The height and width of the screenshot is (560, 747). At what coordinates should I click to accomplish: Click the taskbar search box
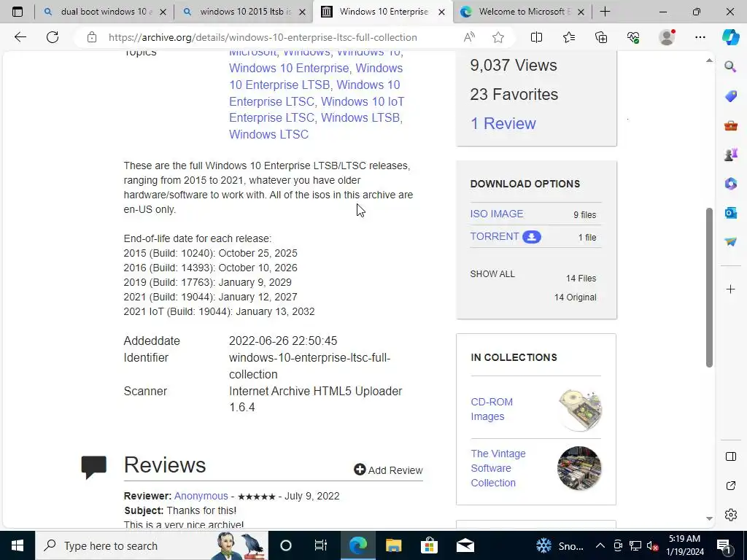click(x=152, y=545)
